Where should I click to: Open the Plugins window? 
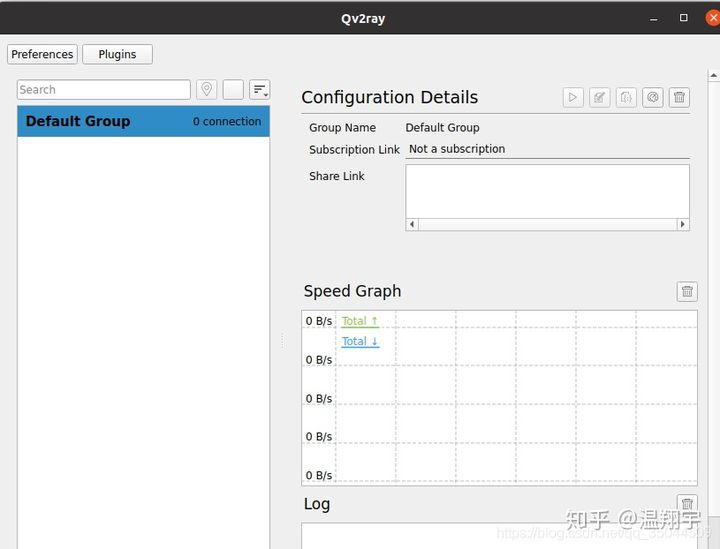pyautogui.click(x=118, y=54)
